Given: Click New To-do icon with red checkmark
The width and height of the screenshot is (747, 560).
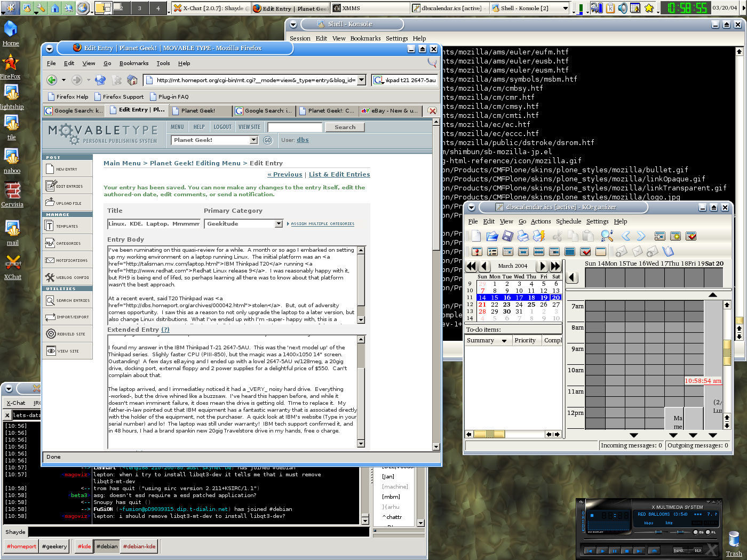Looking at the screenshot, I should pos(691,236).
